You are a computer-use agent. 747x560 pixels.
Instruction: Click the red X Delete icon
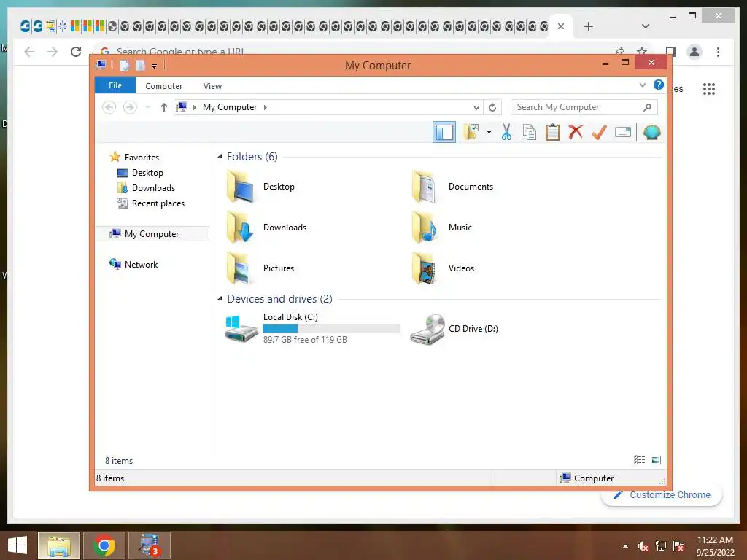(576, 132)
